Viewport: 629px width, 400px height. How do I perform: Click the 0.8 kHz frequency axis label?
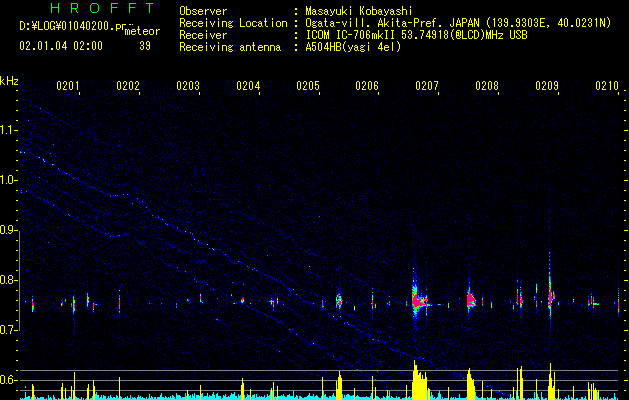(9, 280)
